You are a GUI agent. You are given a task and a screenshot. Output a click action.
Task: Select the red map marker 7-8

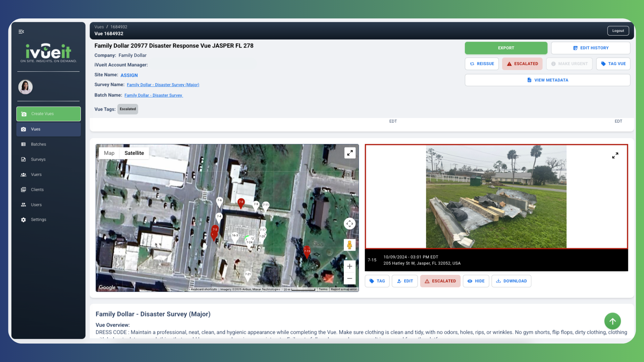tap(241, 203)
